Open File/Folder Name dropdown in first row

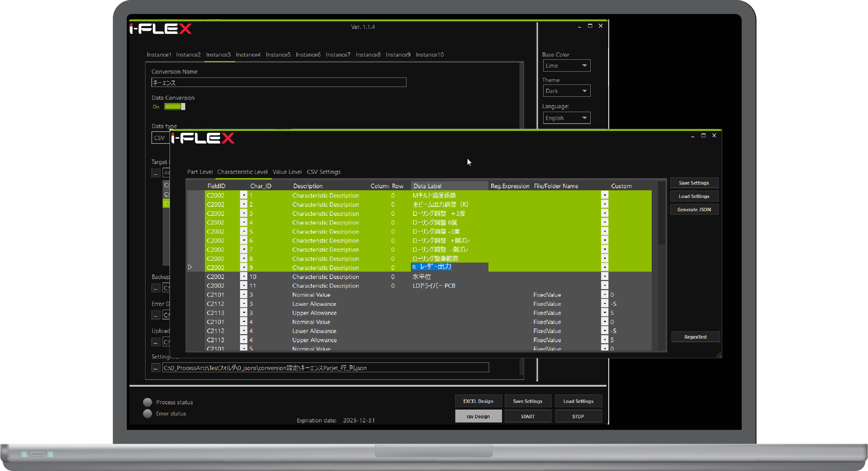605,196
